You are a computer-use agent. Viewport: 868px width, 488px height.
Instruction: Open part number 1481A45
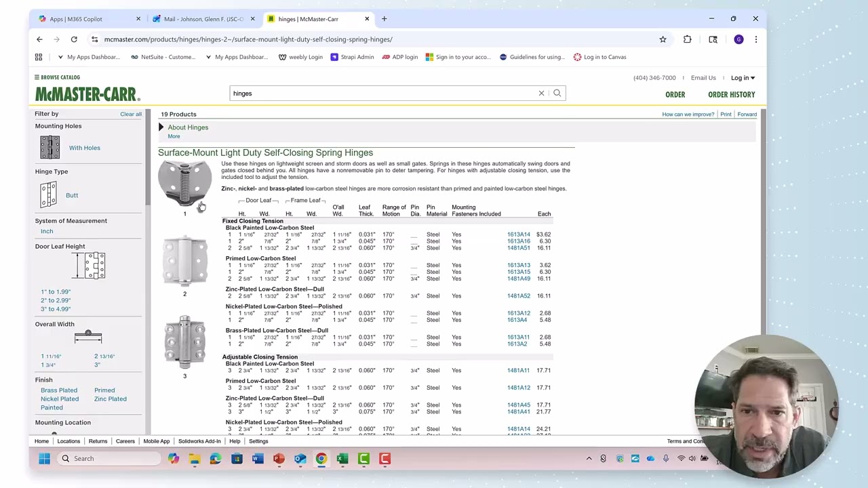click(x=519, y=405)
